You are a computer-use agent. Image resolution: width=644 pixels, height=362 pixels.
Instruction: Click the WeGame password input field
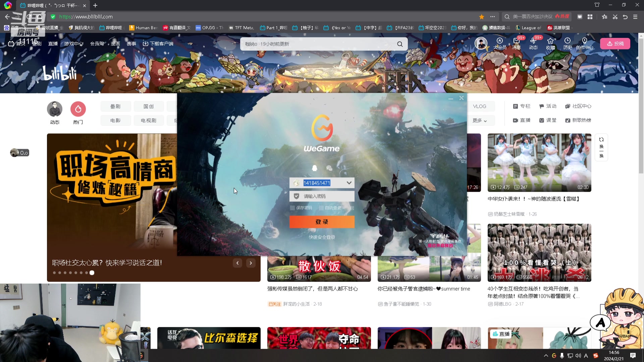pos(322,196)
